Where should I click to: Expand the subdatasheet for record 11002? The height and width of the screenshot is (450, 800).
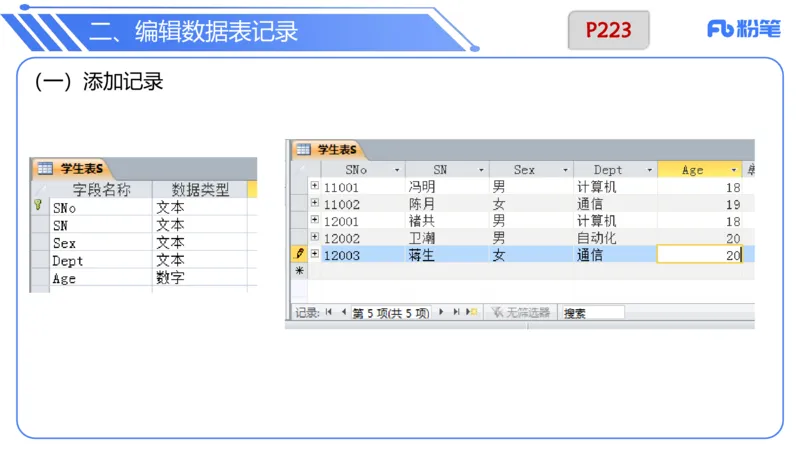pyautogui.click(x=315, y=203)
